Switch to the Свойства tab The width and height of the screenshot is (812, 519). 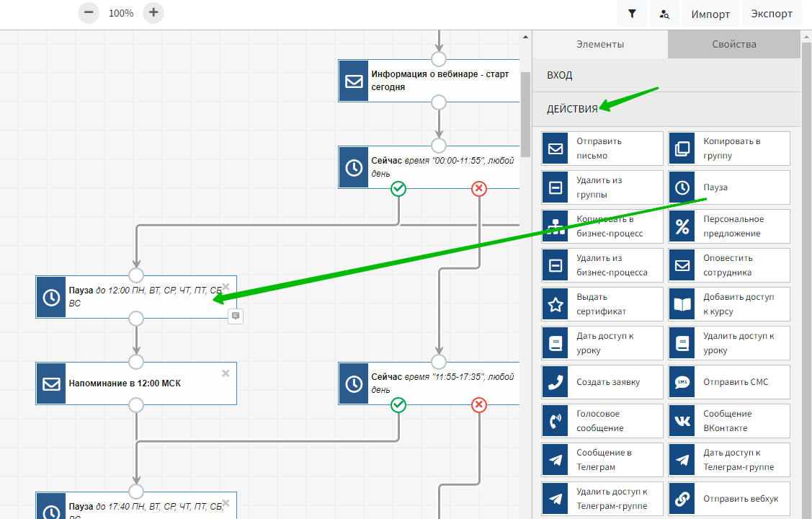(733, 45)
